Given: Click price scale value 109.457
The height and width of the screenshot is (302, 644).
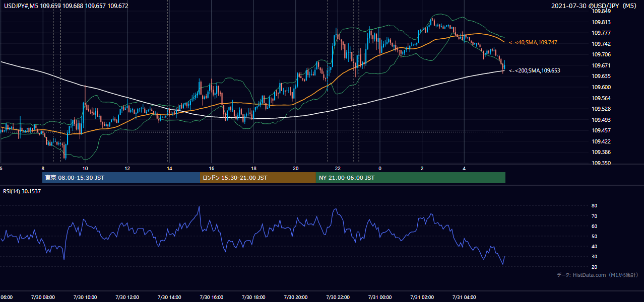Looking at the screenshot, I should (601, 131).
